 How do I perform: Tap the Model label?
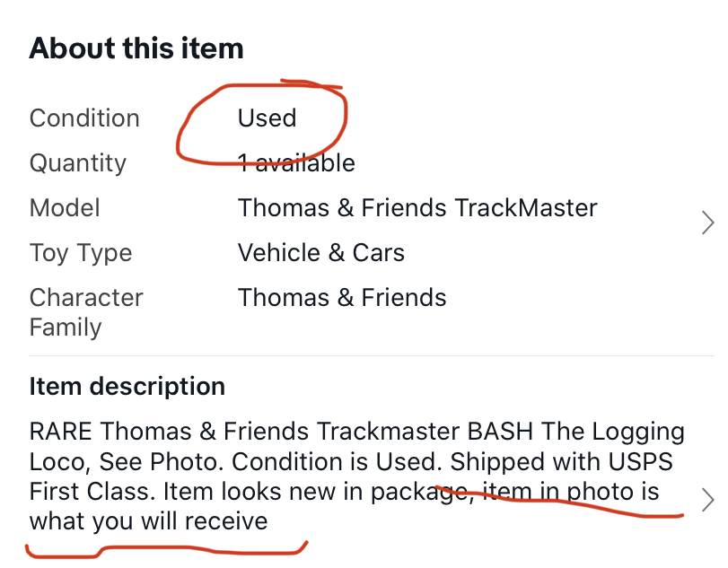[x=65, y=208]
